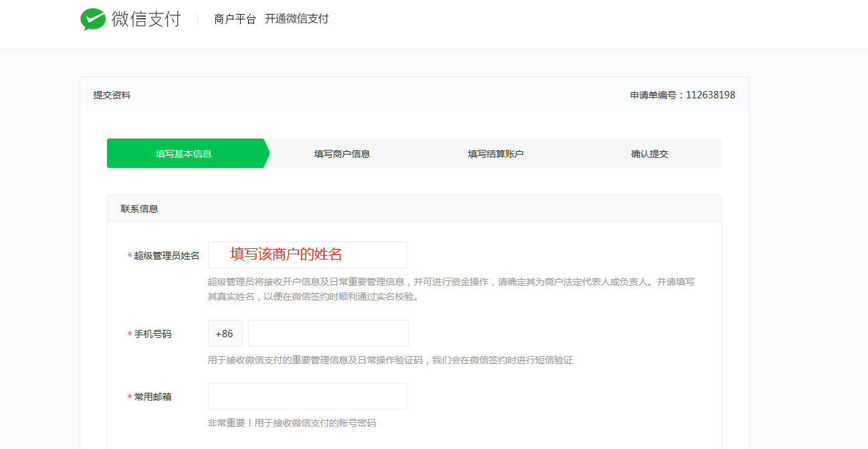Select the 填写商户信息 step tab
The width and height of the screenshot is (868, 449).
[x=342, y=154]
